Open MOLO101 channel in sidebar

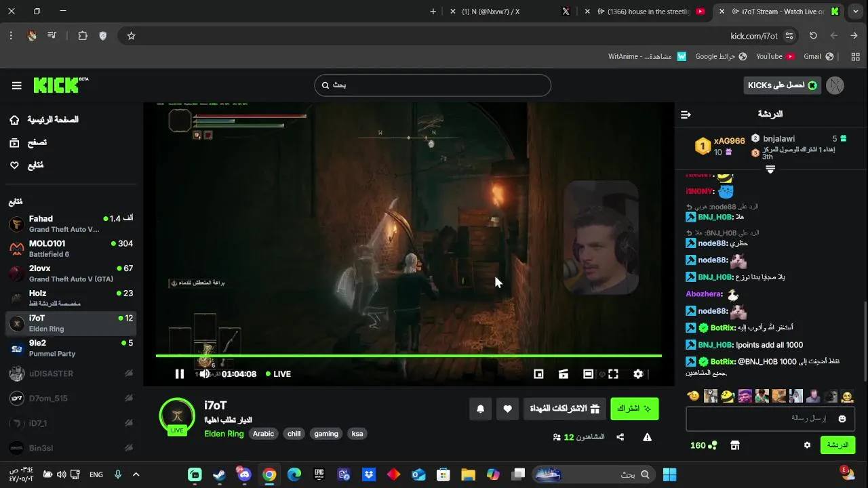(x=71, y=248)
